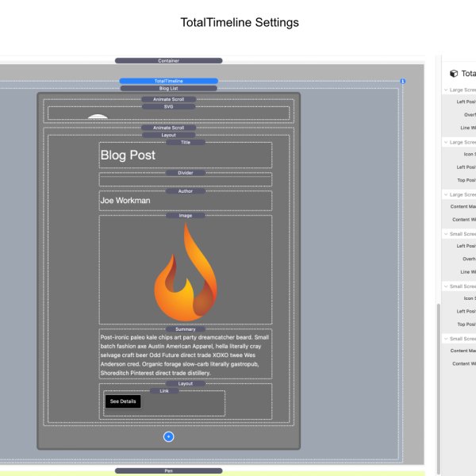
Task: Collapse the last Small Screen section chevron
Action: (x=446, y=339)
